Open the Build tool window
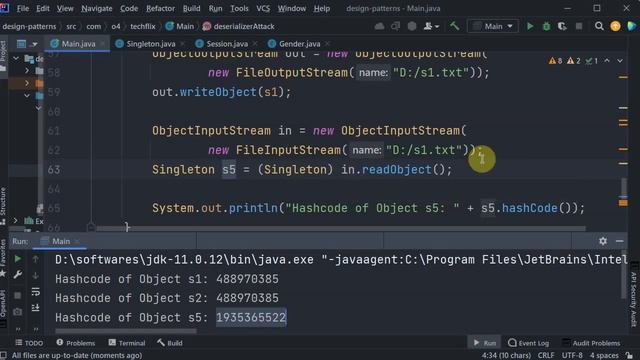This screenshot has width=640, height=360. click(170, 343)
